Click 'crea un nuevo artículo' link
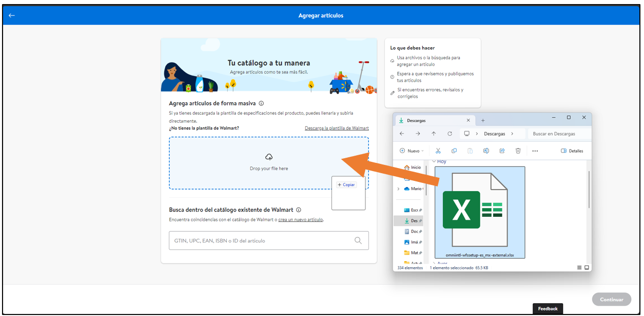The height and width of the screenshot is (316, 644). click(x=301, y=219)
